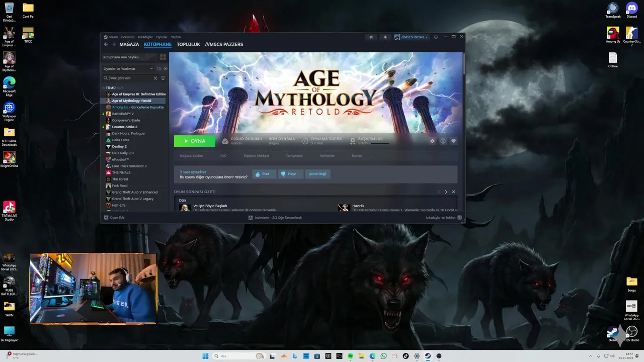644x362 pixels.
Task: Open the Rehberler link
Action: coord(327,156)
